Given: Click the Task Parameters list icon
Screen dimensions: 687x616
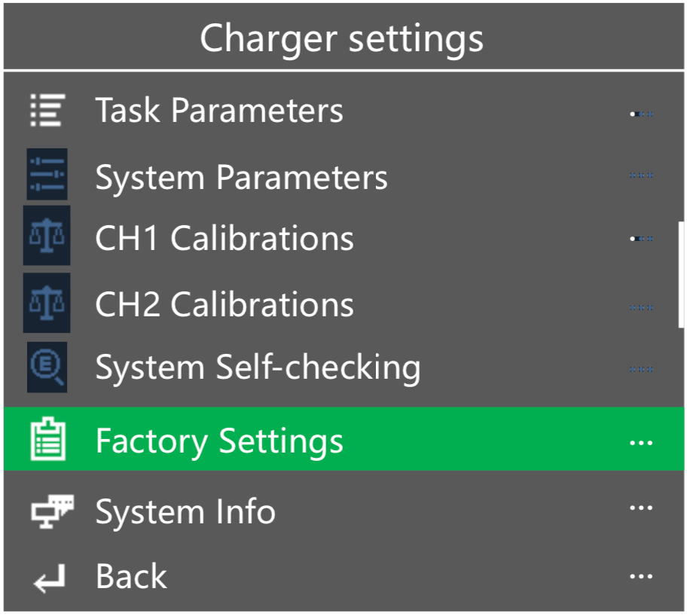Looking at the screenshot, I should (x=47, y=111).
